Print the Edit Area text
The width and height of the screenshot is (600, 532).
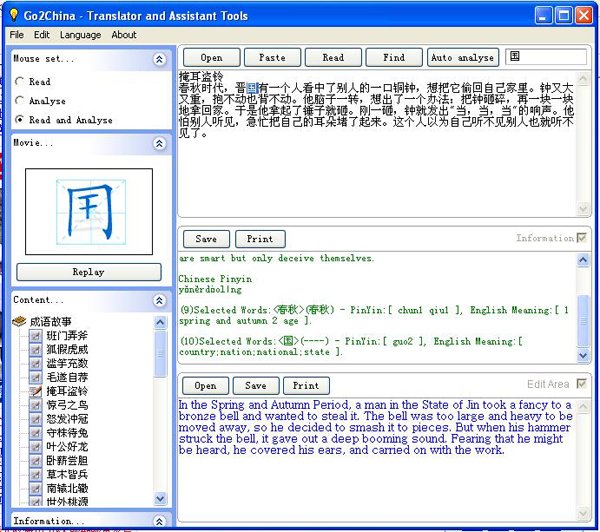point(306,386)
